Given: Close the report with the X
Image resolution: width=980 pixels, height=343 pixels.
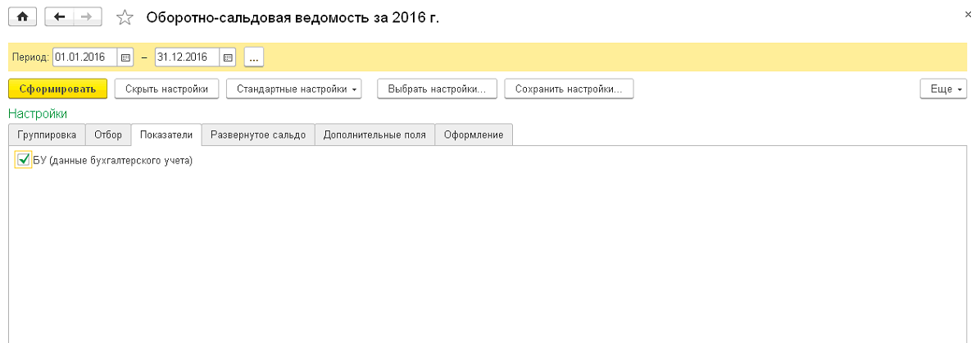Looking at the screenshot, I should point(968,14).
